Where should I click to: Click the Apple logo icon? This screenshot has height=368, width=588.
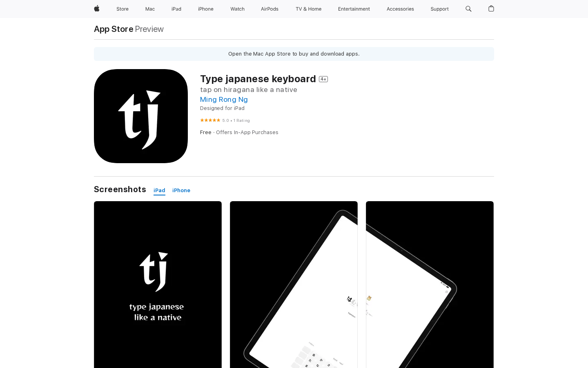pyautogui.click(x=97, y=9)
